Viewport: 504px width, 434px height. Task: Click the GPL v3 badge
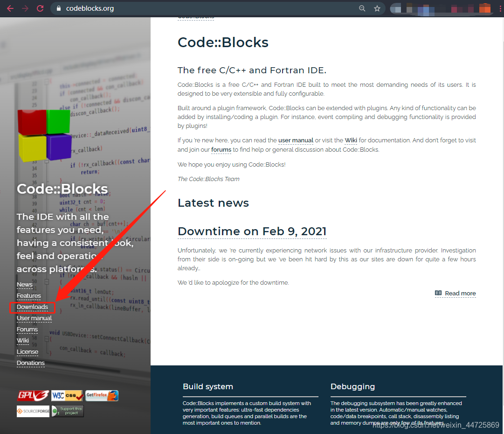pyautogui.click(x=33, y=395)
